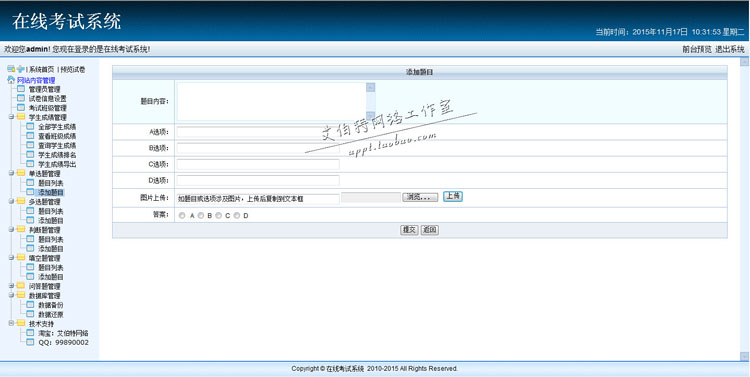This screenshot has height=377, width=750.
Task: Click the page icon beside 学生成绩排名
Action: 30,155
